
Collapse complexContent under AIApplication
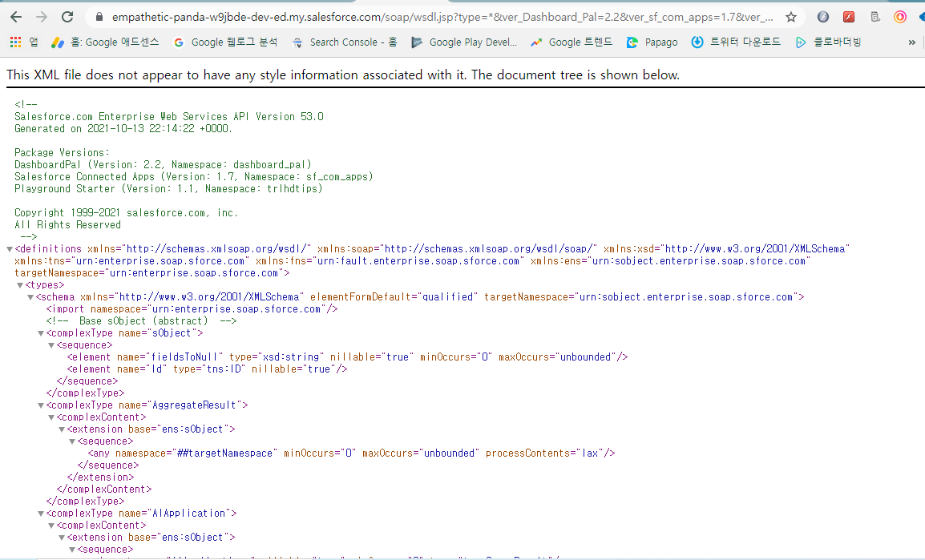tap(51, 526)
